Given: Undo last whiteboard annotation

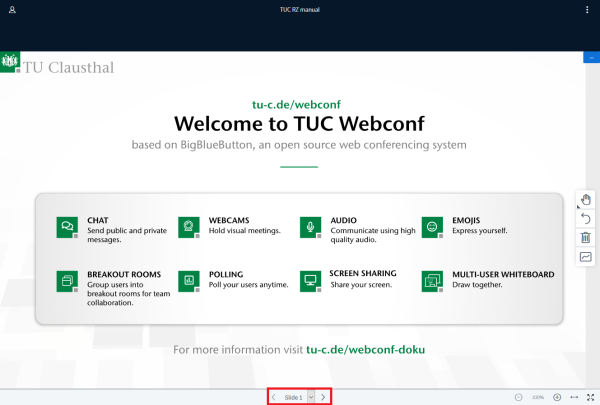Looking at the screenshot, I should click(586, 219).
